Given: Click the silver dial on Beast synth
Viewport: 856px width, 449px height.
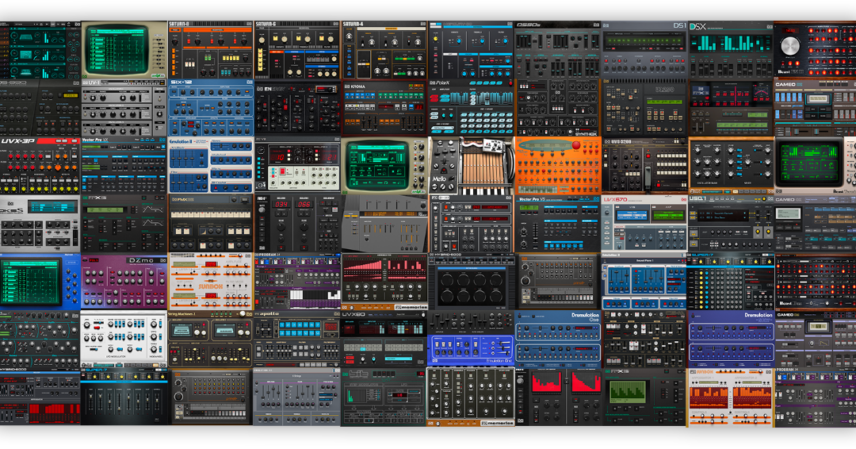Looking at the screenshot, I should click(790, 46).
